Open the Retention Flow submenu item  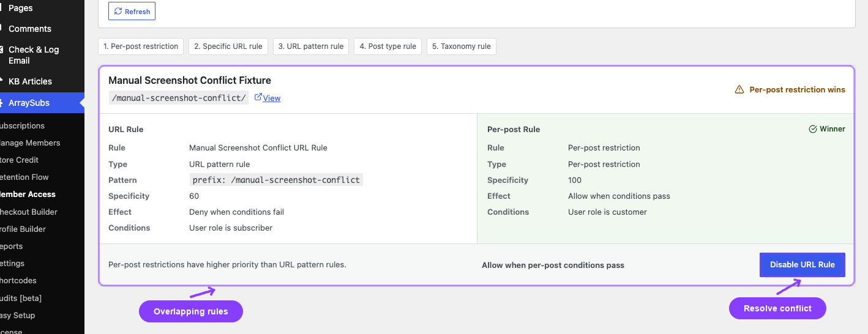pyautogui.click(x=42, y=177)
